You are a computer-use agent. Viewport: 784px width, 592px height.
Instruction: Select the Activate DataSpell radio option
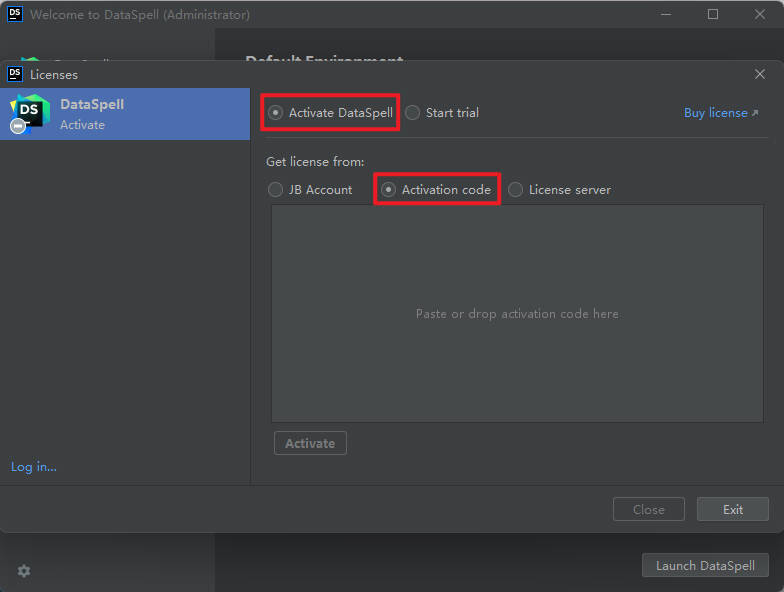(x=276, y=113)
